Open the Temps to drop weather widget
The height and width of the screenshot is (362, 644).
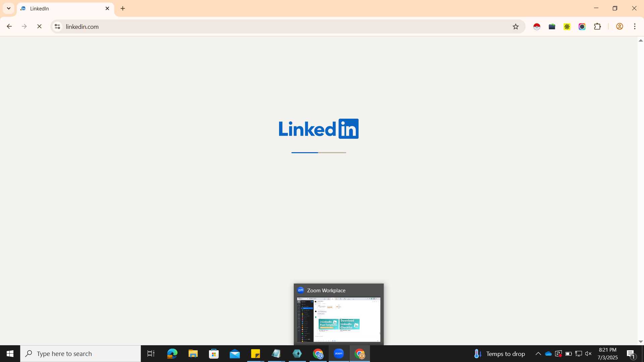(x=499, y=354)
